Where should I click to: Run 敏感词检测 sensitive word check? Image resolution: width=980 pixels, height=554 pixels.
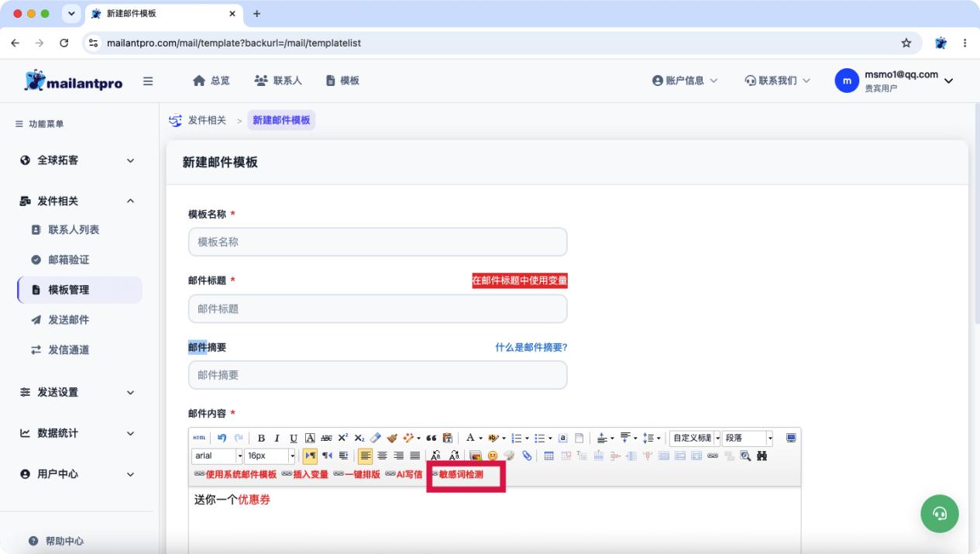coord(457,474)
